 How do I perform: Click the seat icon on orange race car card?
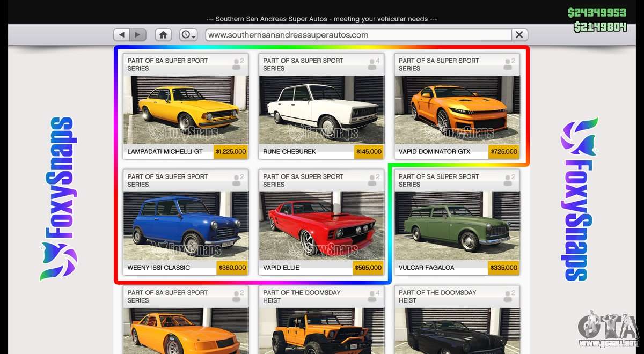click(238, 297)
